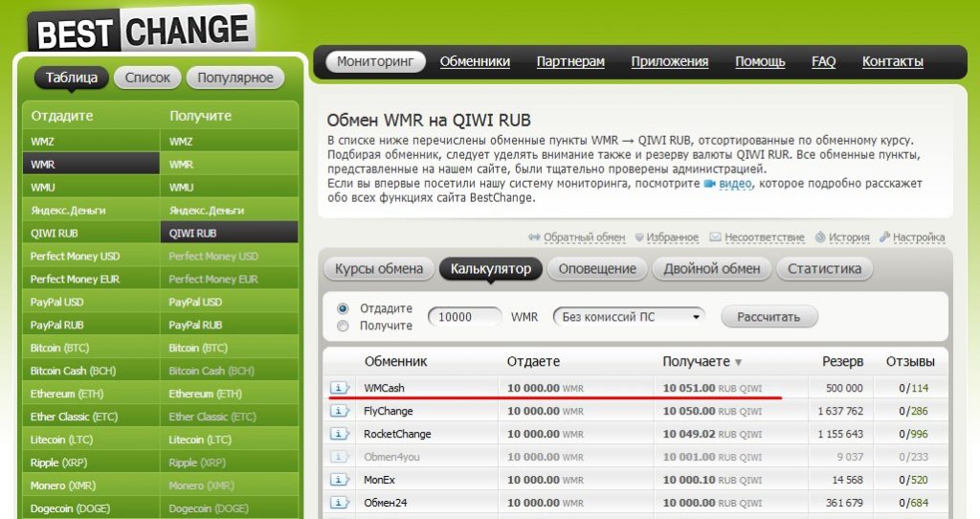Select the Отдадите radio button
This screenshot has height=519, width=980.
(x=343, y=308)
